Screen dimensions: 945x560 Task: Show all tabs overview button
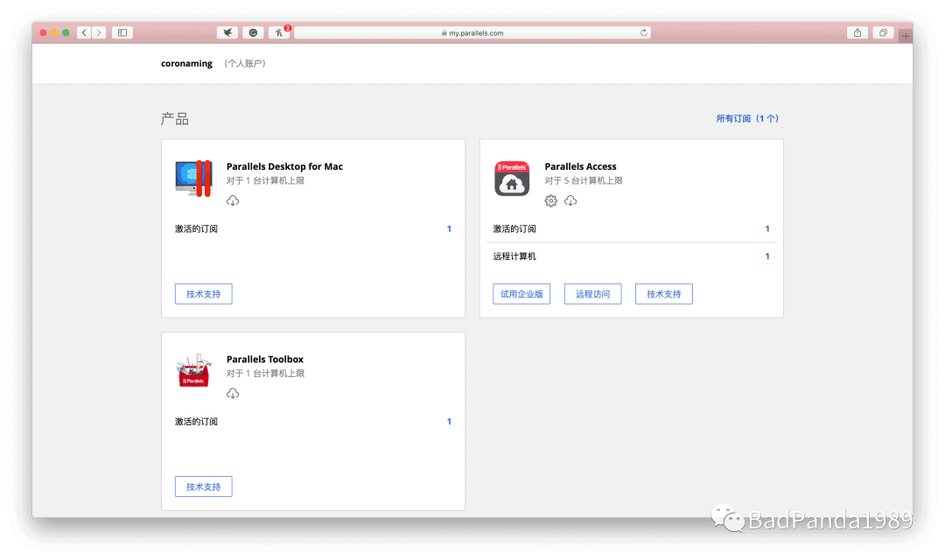point(883,32)
